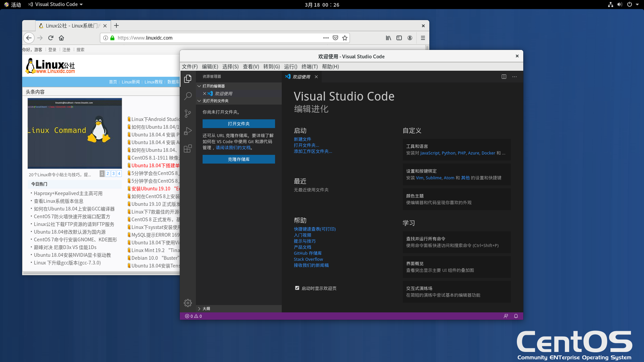Open the 文件(F) menu
Viewport: 644px width, 362px height.
(190, 66)
